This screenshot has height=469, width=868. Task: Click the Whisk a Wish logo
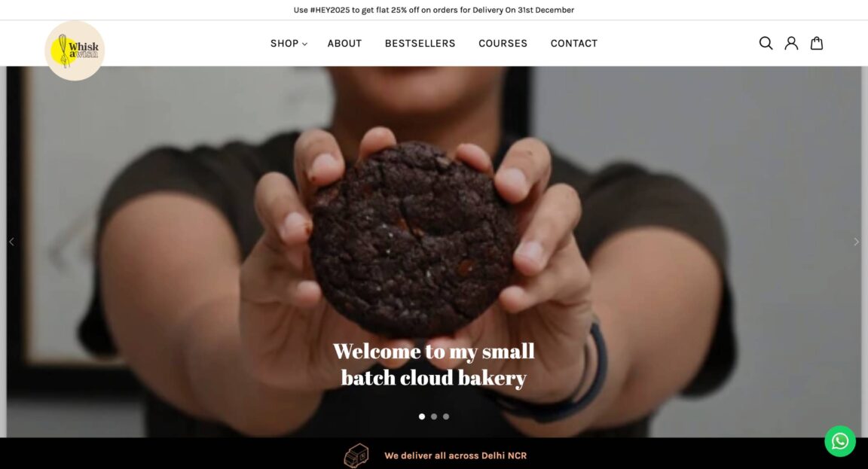pos(75,51)
